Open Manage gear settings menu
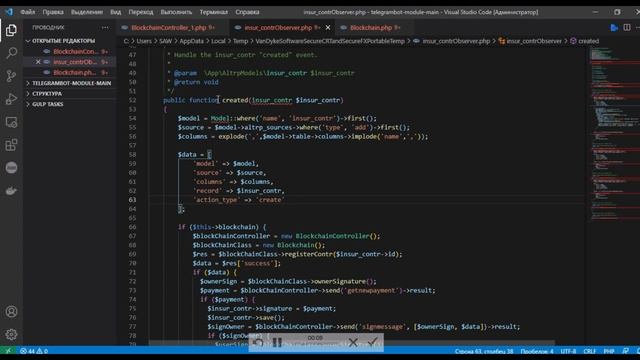 point(11,334)
